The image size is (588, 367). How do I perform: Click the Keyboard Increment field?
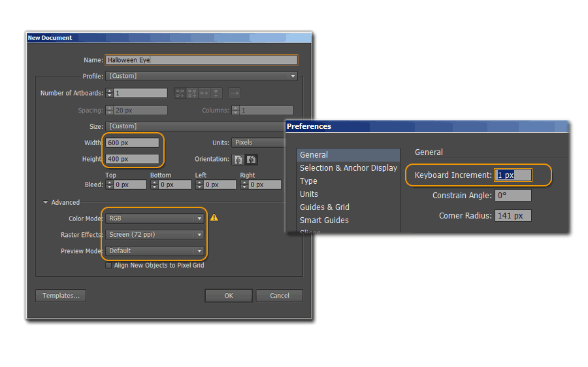coord(513,175)
